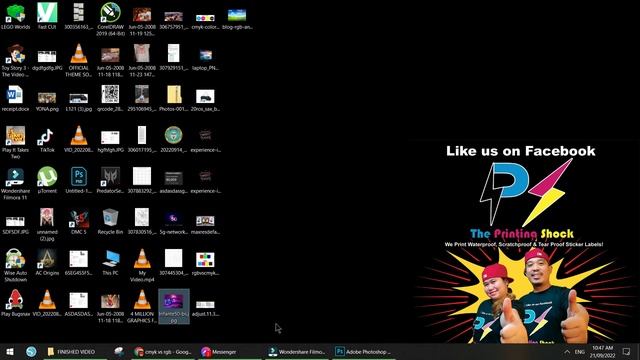Select the YONA.png image file
The height and width of the screenshot is (360, 640).
(47, 101)
